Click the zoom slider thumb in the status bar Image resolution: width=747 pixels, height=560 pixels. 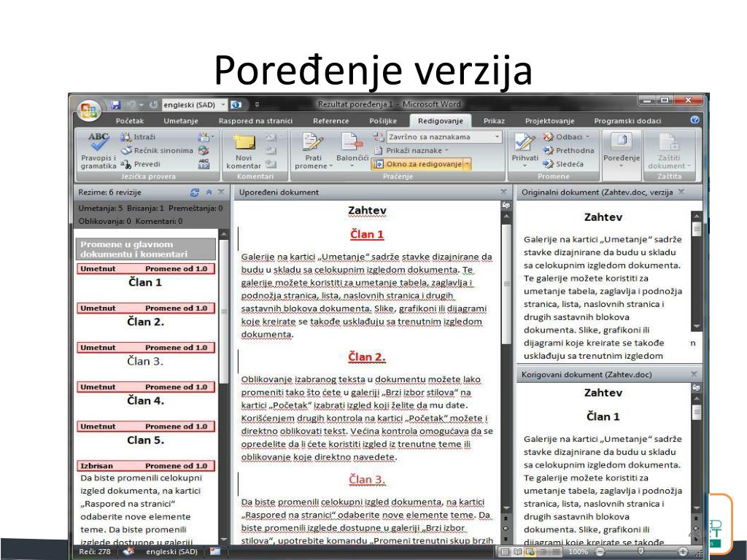640,551
